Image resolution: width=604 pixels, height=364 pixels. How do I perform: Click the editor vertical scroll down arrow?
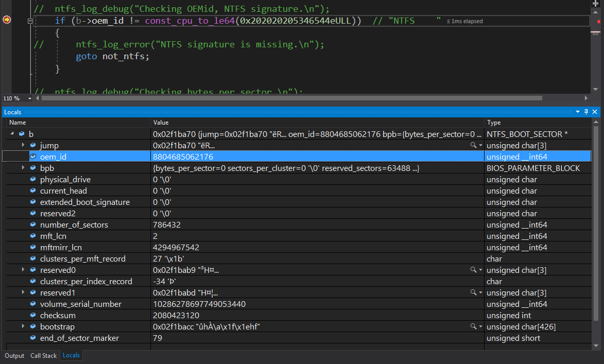pos(596,90)
